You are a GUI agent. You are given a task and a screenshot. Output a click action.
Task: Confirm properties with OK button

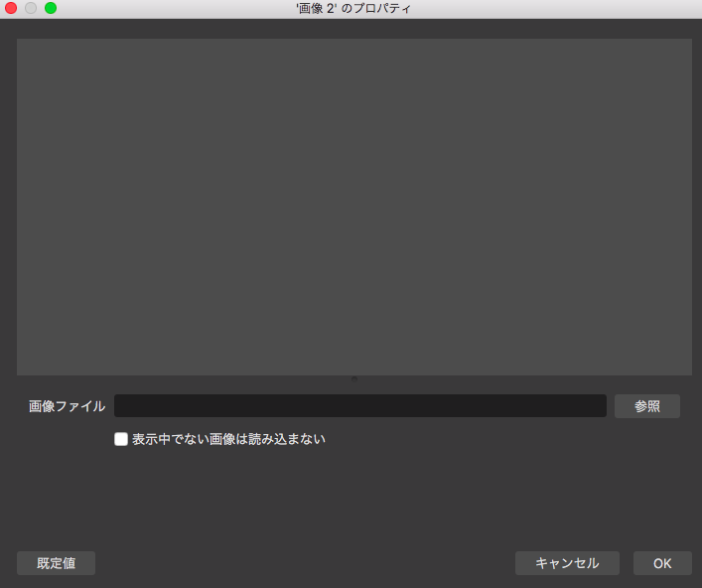point(662,563)
